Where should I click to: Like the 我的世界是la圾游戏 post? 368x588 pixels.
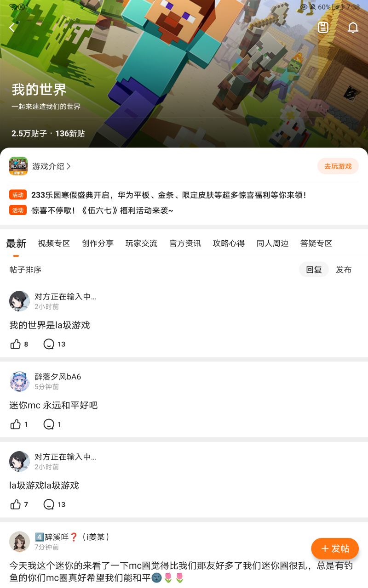(x=16, y=344)
